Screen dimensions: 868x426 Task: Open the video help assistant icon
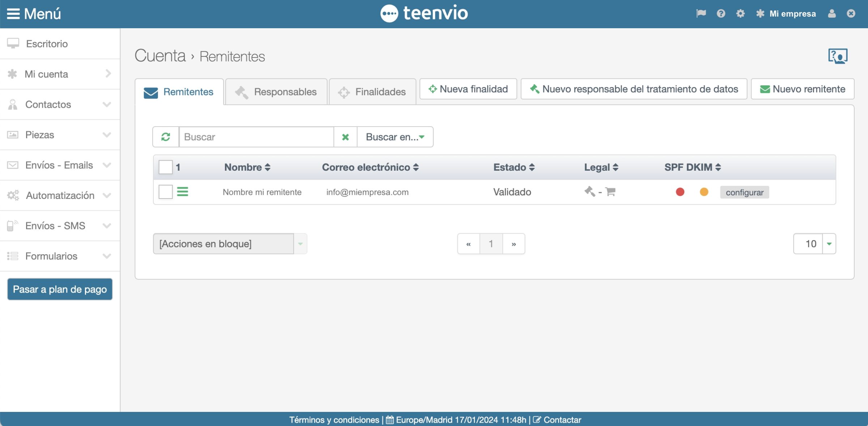click(x=838, y=56)
